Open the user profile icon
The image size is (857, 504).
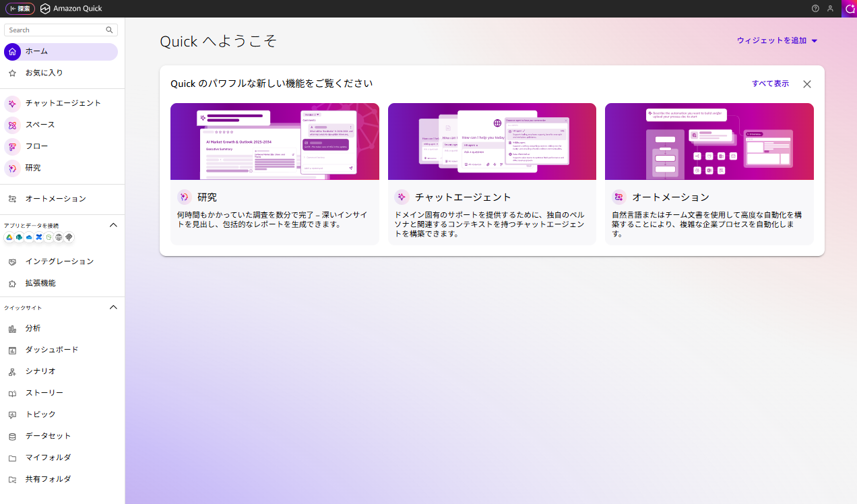(x=830, y=9)
